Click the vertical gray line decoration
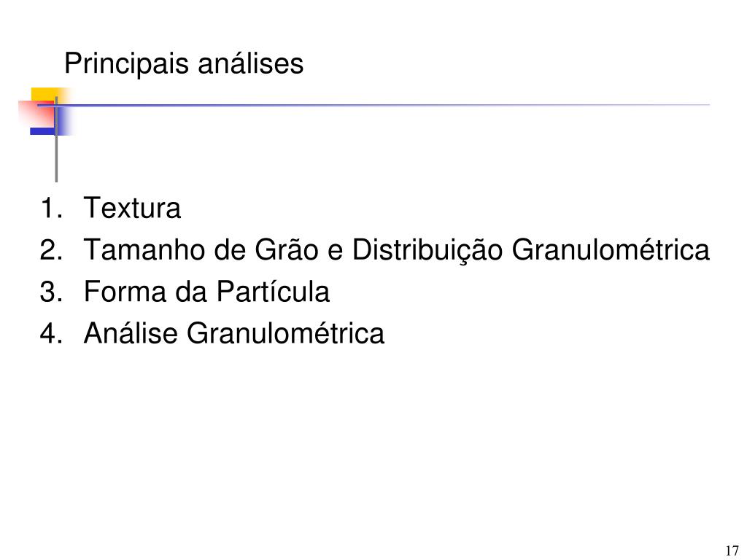This screenshot has width=747, height=560. click(56, 139)
